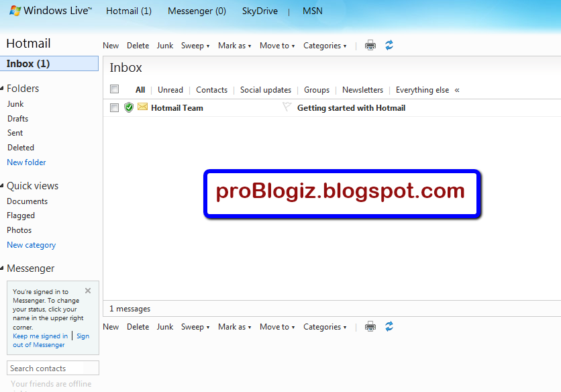Select the Newsletters filter tab
561x392 pixels.
(x=362, y=90)
